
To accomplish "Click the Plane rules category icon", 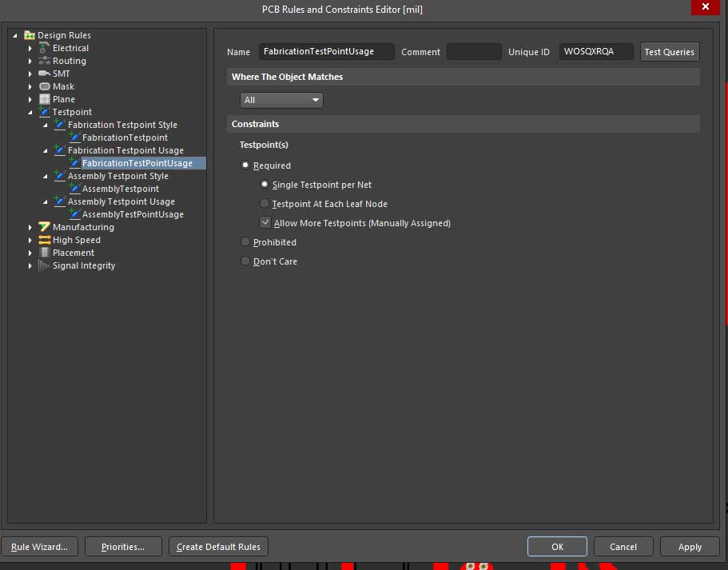I will tap(45, 99).
